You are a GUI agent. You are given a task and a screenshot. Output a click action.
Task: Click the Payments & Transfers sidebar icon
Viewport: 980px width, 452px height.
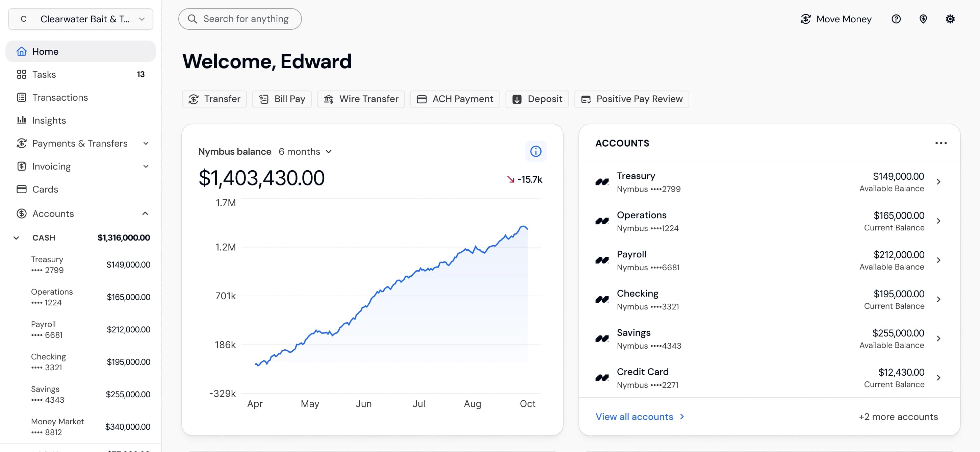22,144
